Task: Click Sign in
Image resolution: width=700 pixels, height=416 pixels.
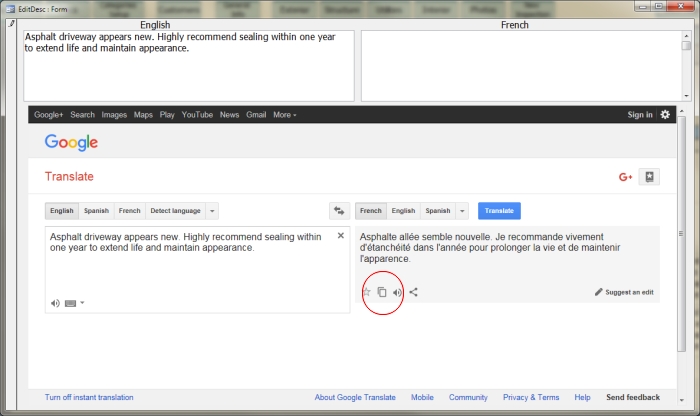Action: 640,115
